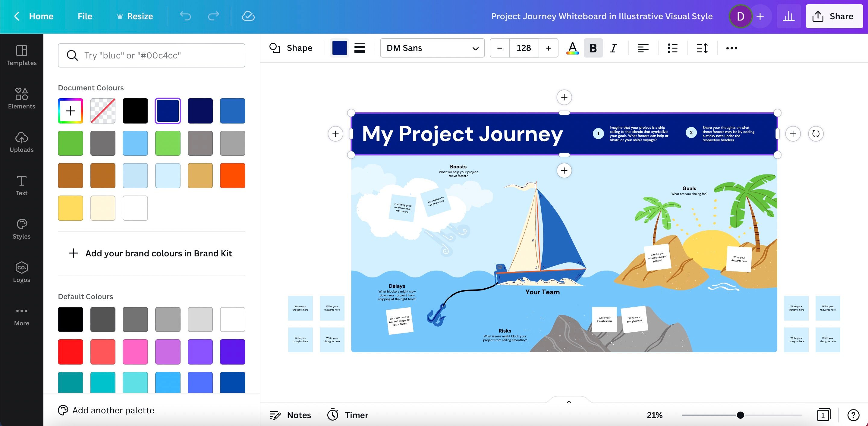
Task: Click the text alignment icon
Action: tap(643, 48)
